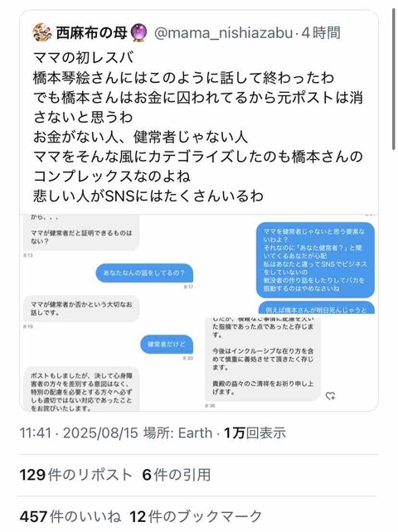Image resolution: width=398 pixels, height=532 pixels.
Task: Click the 場所: Earth location label
Action: (177, 433)
